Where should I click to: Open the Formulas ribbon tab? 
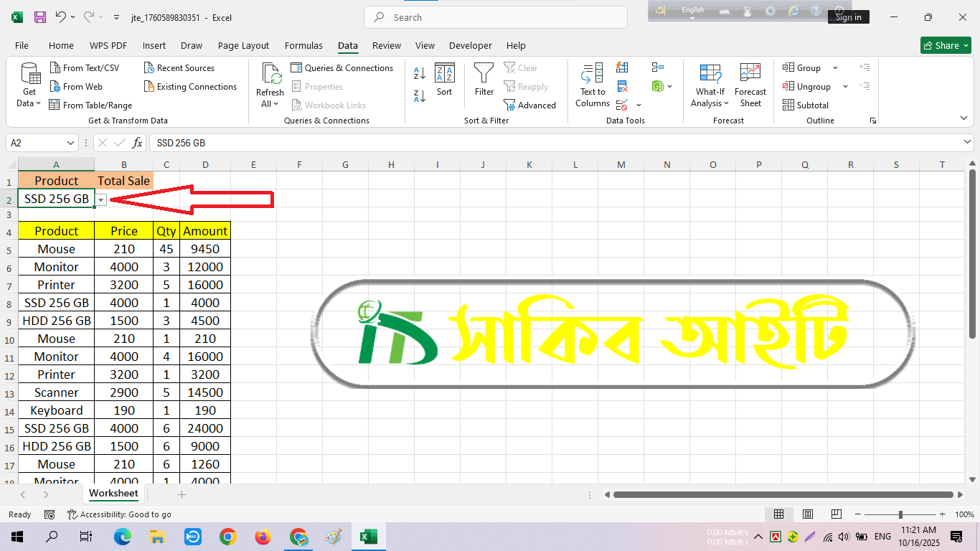(x=303, y=45)
